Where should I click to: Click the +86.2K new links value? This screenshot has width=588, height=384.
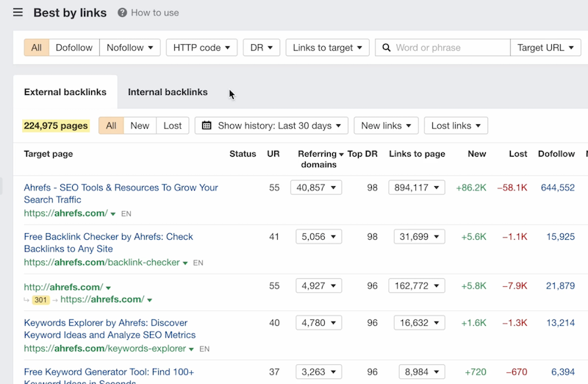point(471,188)
